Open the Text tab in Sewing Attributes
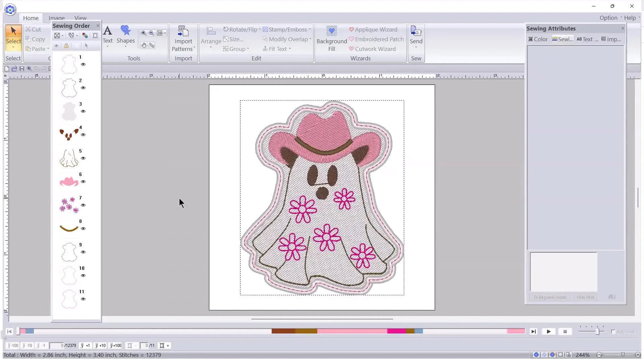This screenshot has width=644, height=362. tap(587, 39)
